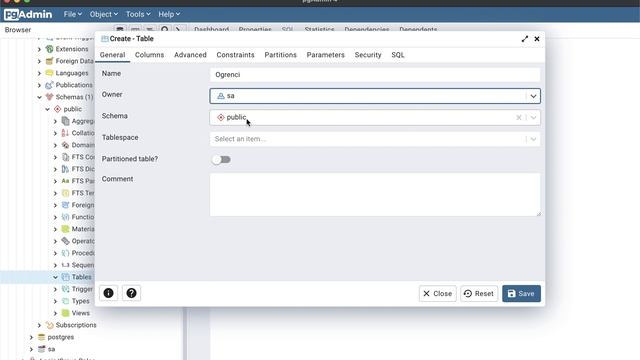Expand the Languages tree node
The image size is (640, 360).
pos(39,73)
